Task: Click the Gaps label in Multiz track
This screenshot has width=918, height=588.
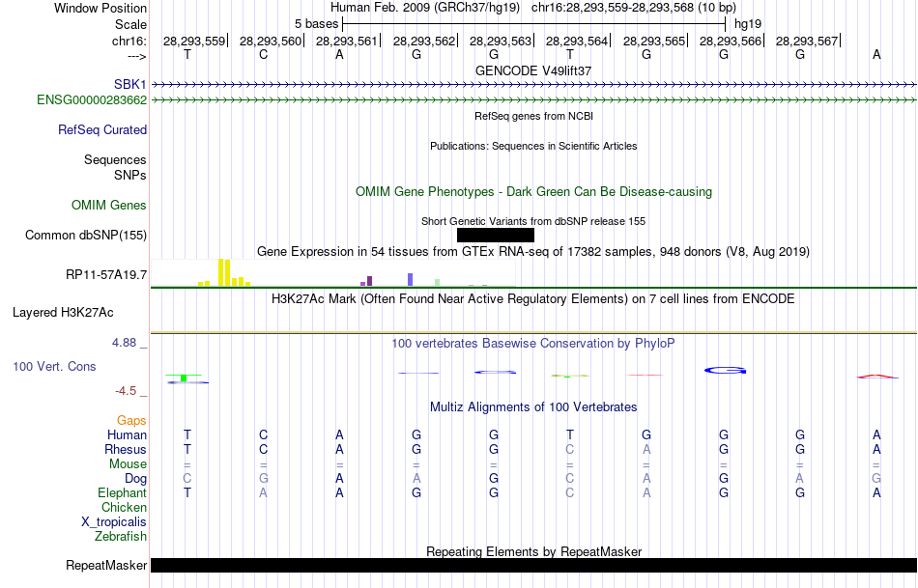Action: (x=131, y=421)
